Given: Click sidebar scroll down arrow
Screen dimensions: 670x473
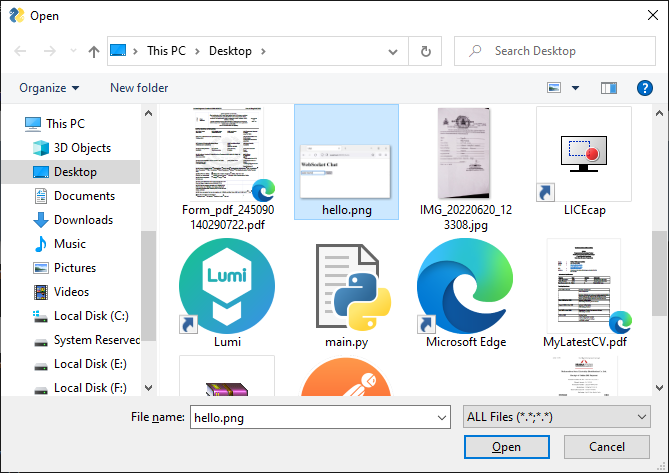Looking at the screenshot, I should pos(148,388).
